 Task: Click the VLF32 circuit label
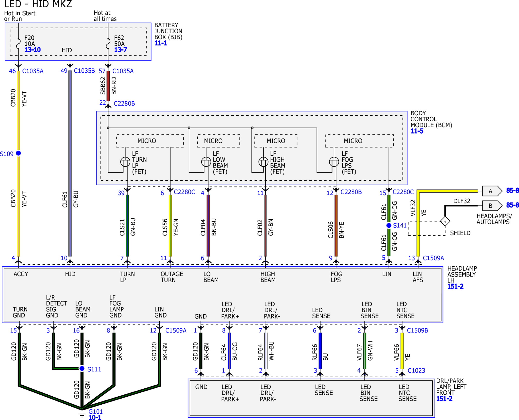[x=413, y=208]
